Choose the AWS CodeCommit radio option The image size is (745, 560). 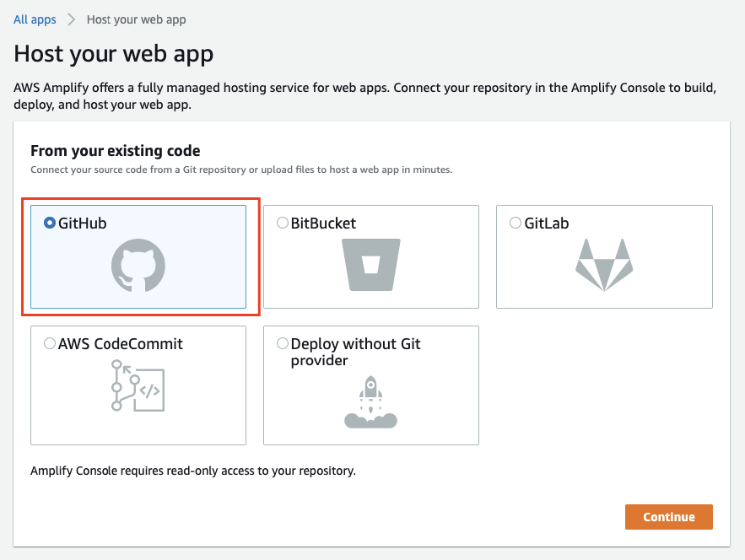pos(50,343)
